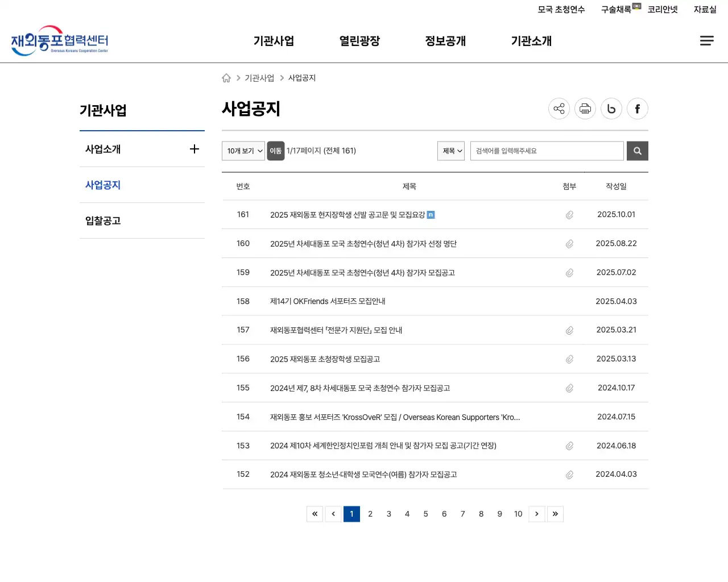
Task: Go to previous page arrow
Action: [333, 514]
